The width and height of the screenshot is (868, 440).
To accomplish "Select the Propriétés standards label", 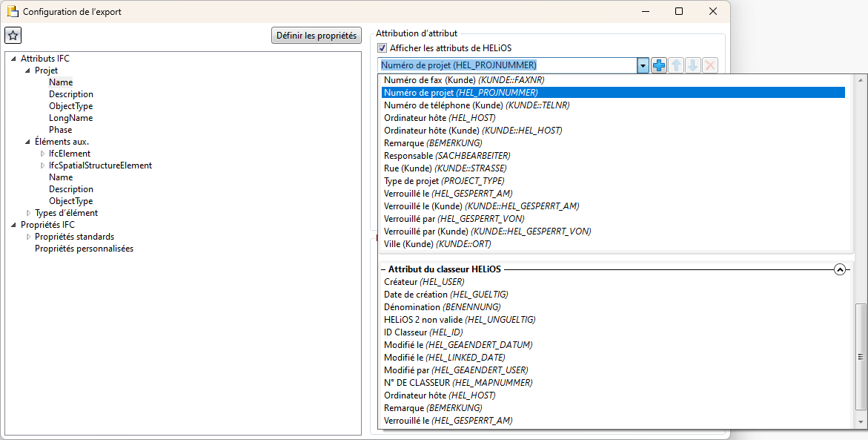I will [75, 237].
